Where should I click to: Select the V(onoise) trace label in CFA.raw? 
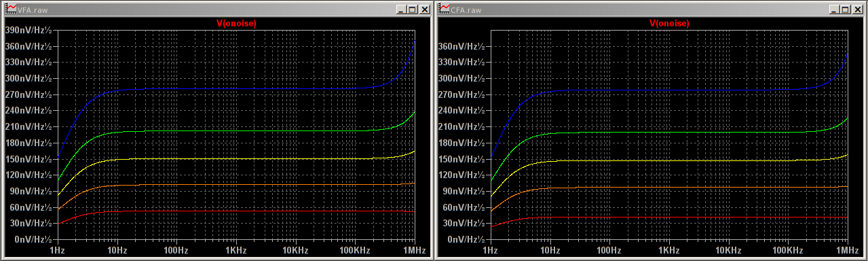670,23
